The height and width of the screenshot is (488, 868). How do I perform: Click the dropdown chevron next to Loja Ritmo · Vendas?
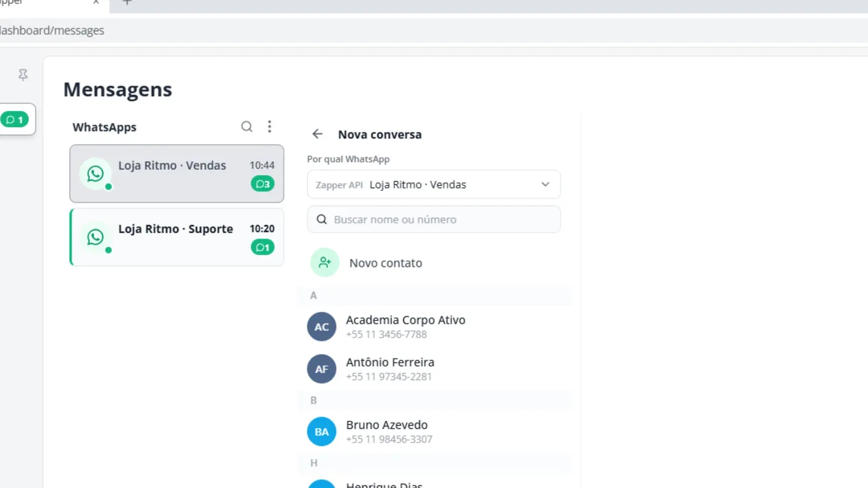tap(545, 184)
